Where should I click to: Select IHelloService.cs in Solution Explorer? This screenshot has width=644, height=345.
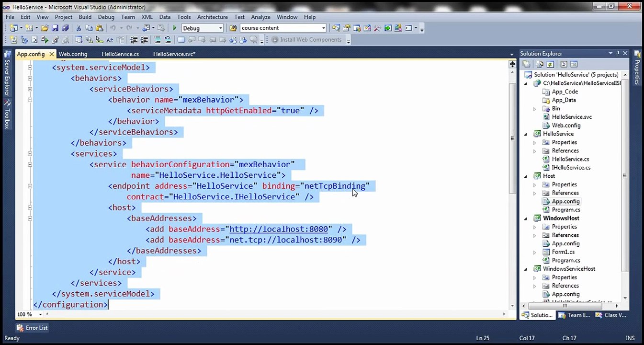pyautogui.click(x=571, y=168)
